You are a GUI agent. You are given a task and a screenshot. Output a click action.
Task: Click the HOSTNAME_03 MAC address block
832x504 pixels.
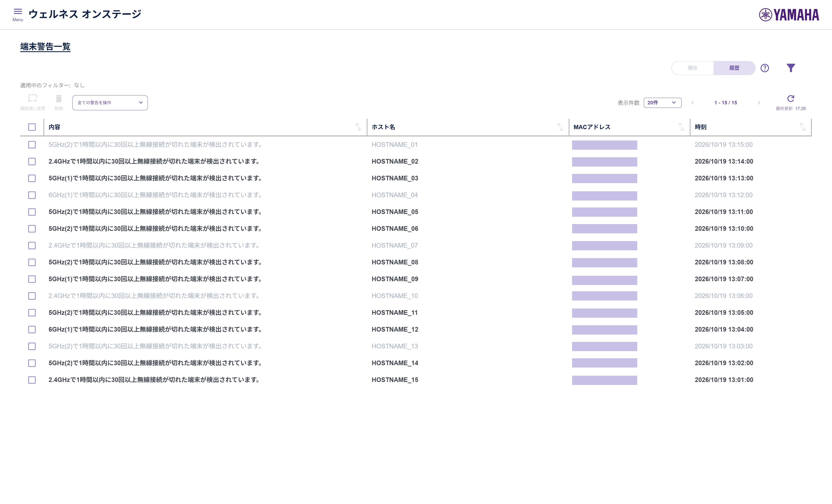click(x=604, y=178)
